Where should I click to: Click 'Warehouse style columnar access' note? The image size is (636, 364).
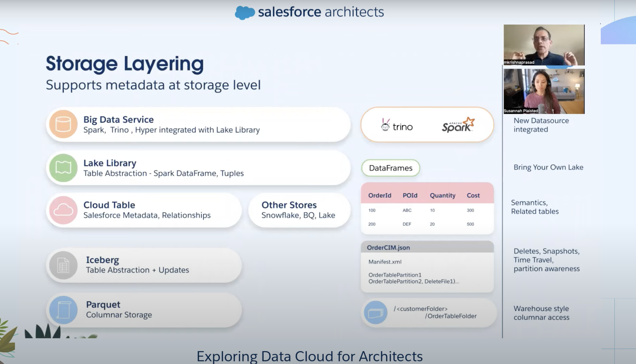tap(541, 313)
